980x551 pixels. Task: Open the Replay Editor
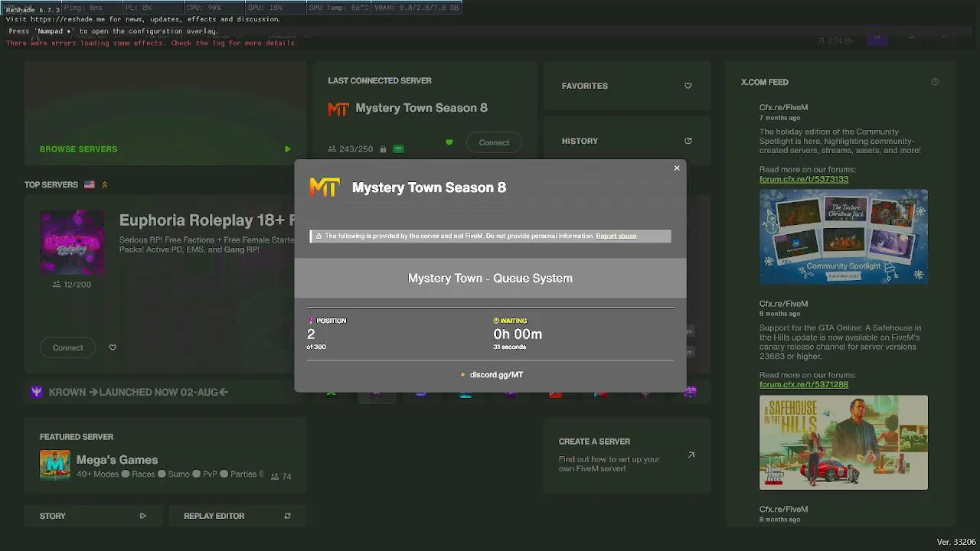(x=238, y=516)
